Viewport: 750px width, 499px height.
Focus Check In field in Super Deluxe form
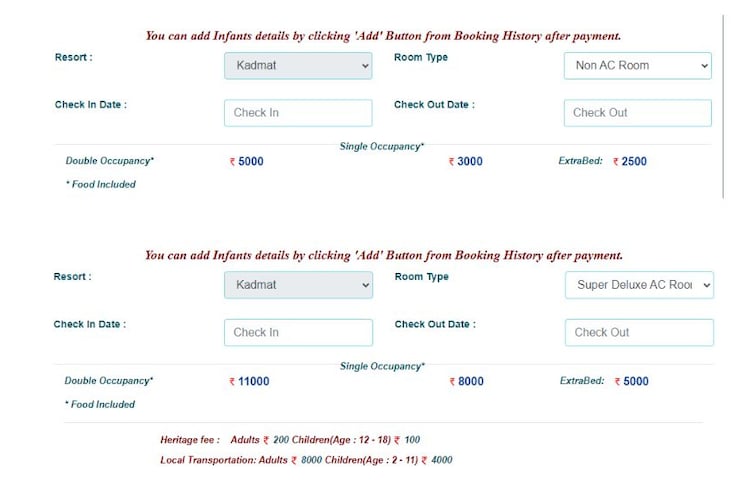[298, 332]
